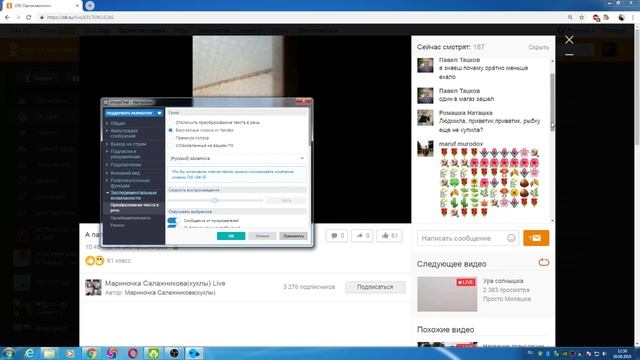Expand the 'Вывод на стрим' section
This screenshot has height=360, width=640.
pos(128,144)
